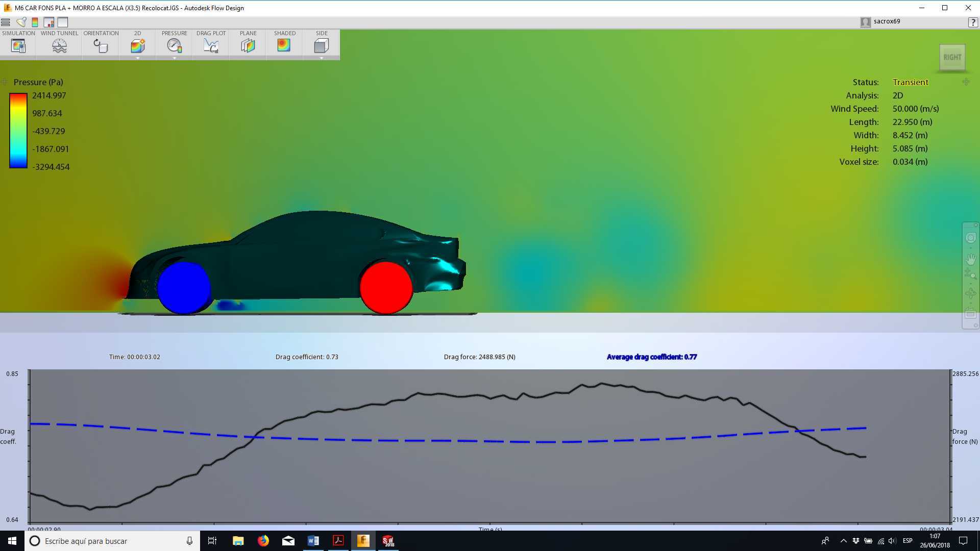Click the red rear wheel of the car
Image resolution: width=980 pixels, height=551 pixels.
click(386, 287)
